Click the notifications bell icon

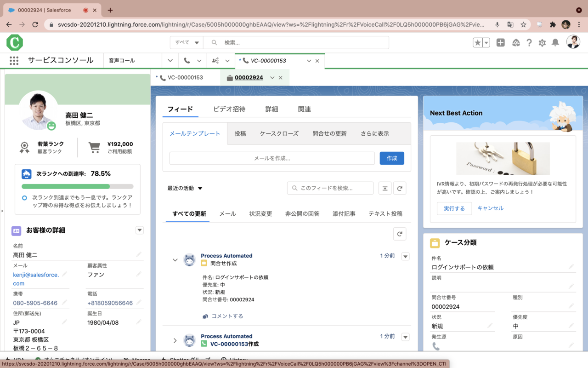coord(555,43)
